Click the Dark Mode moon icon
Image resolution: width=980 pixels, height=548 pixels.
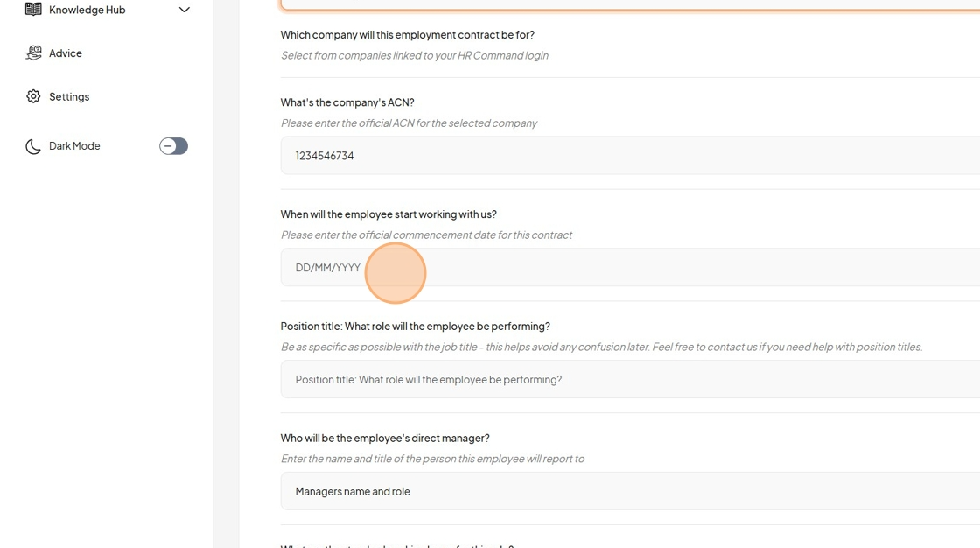pos(33,146)
